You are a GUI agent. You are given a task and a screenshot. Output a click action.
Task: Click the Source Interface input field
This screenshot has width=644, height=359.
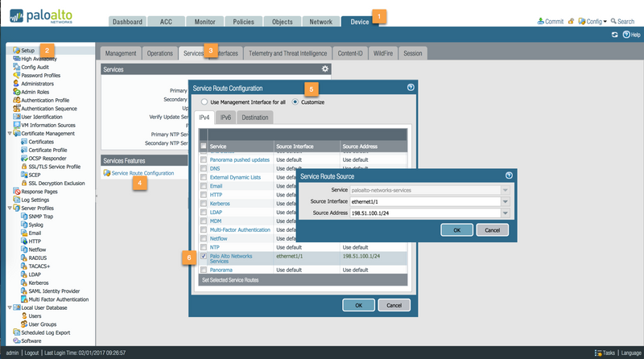click(x=425, y=201)
